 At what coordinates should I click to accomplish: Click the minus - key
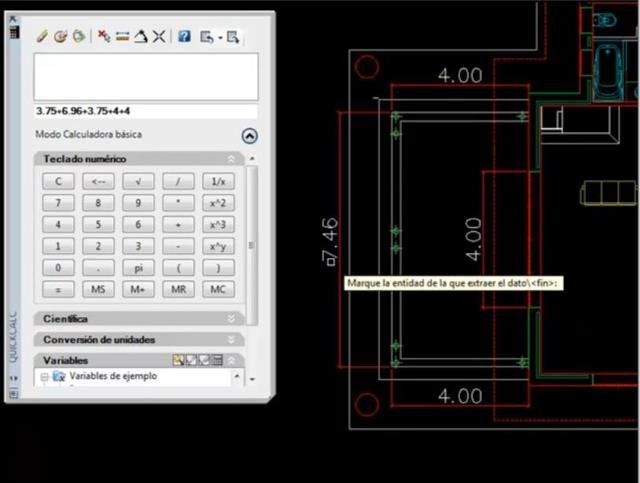coord(178,246)
